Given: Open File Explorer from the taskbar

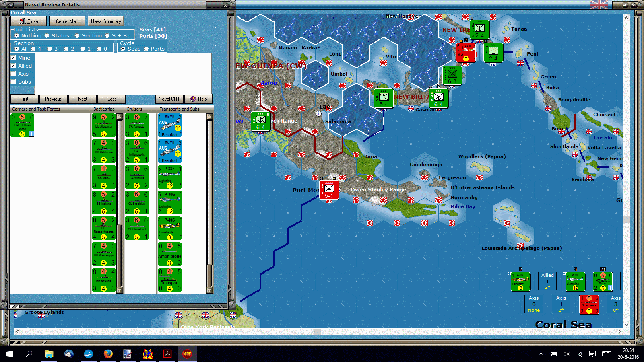Looking at the screenshot, I should tap(49, 354).
